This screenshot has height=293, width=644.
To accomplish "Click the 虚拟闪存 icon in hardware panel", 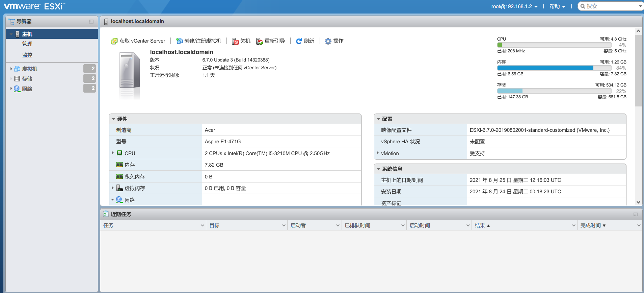I will (119, 188).
